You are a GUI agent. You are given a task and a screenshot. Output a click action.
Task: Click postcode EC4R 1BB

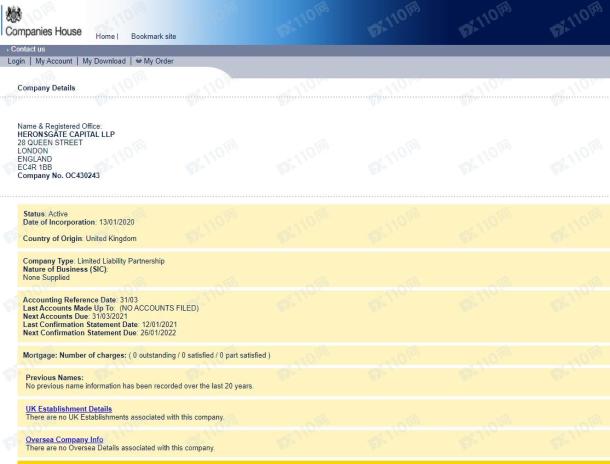(35, 167)
